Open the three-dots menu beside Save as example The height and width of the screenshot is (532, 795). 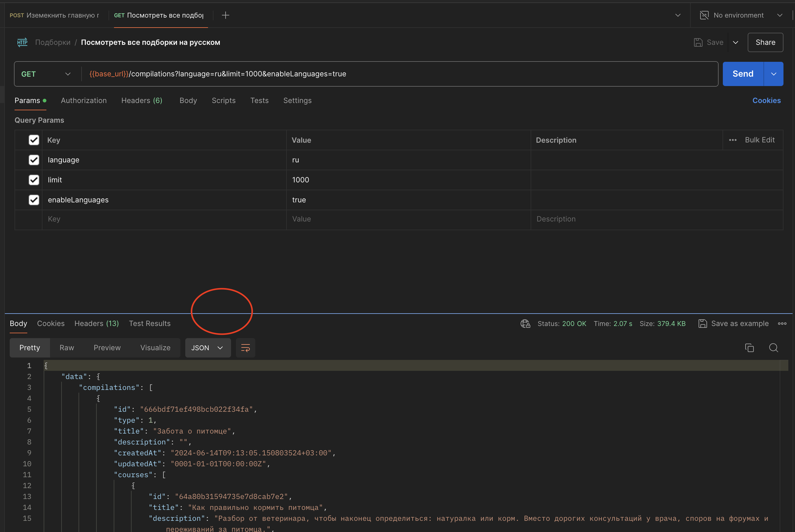pos(782,324)
